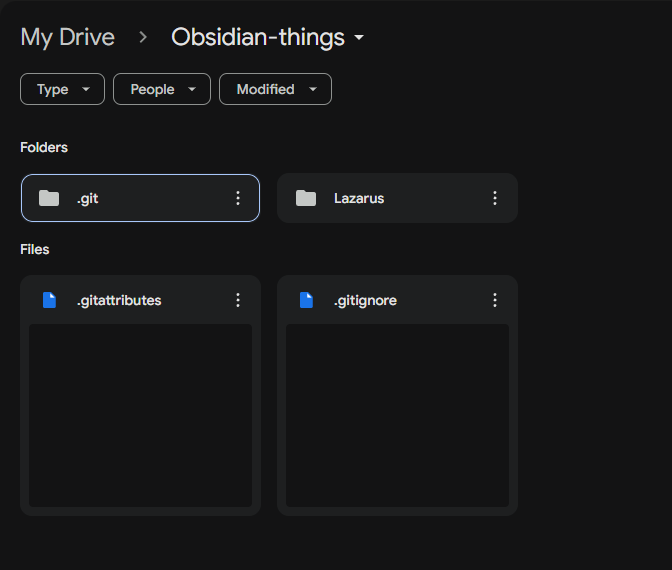Viewport: 672px width, 570px height.
Task: Select the .gitignore file title
Action: tap(365, 300)
